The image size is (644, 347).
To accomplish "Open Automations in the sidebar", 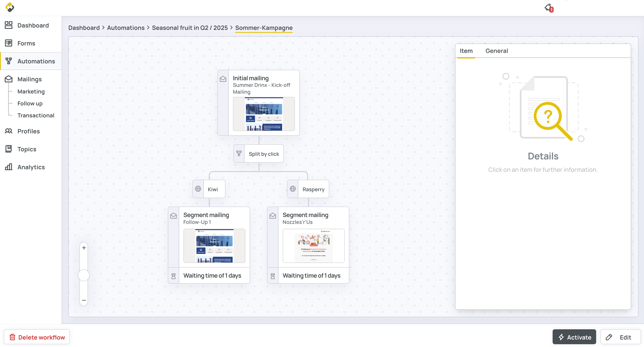I will pyautogui.click(x=36, y=61).
